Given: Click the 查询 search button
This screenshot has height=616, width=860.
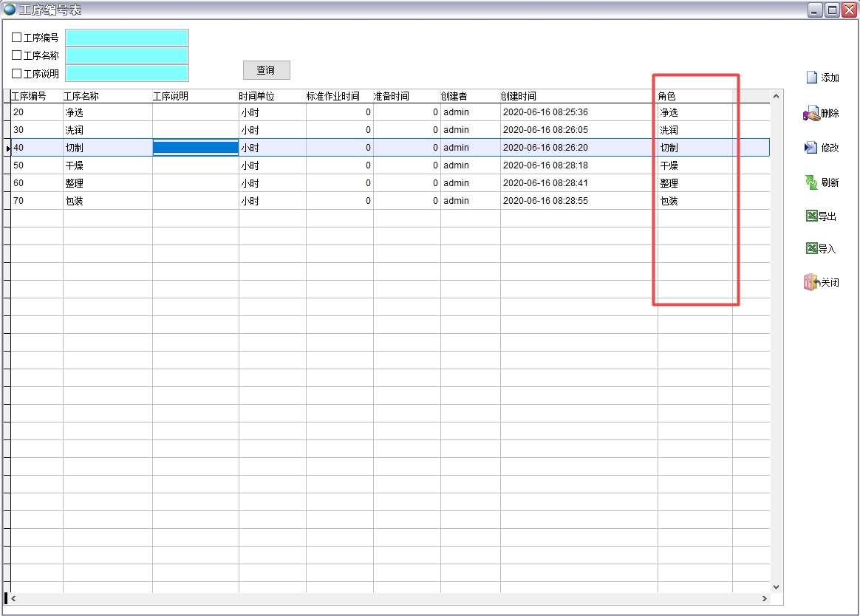Looking at the screenshot, I should pyautogui.click(x=266, y=70).
